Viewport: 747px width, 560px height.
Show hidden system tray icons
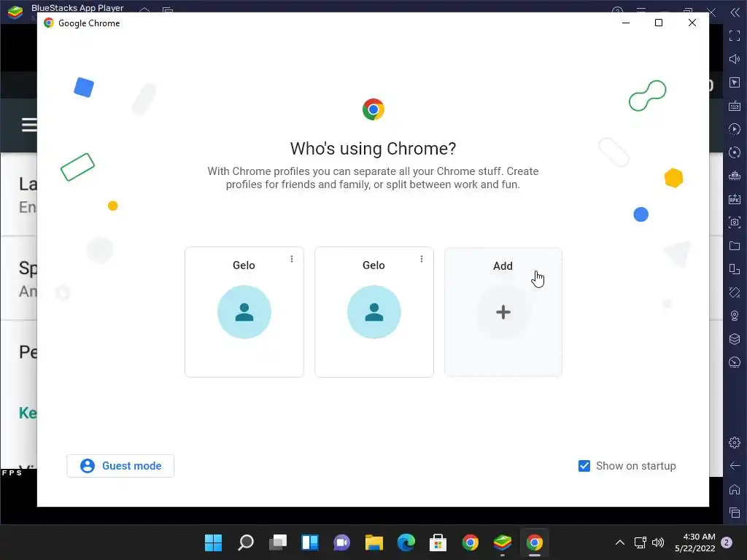pos(620,542)
